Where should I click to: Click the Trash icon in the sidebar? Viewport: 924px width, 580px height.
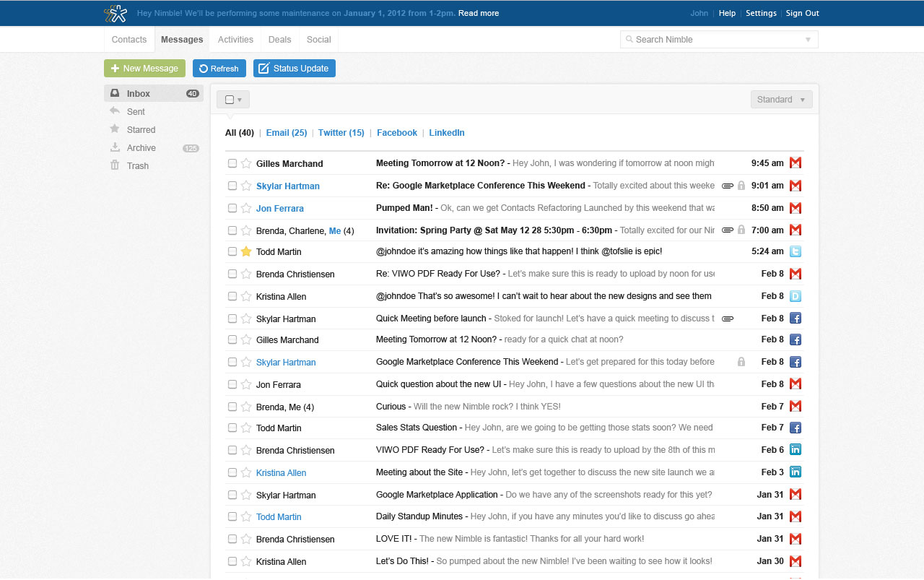[115, 165]
